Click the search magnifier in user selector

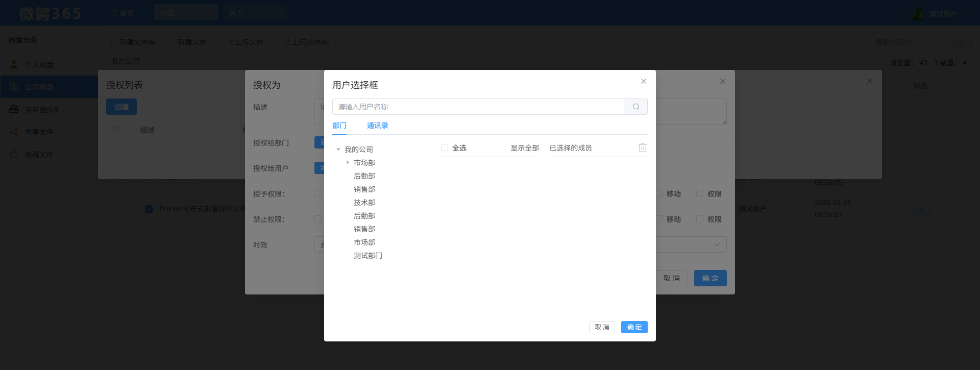[635, 107]
